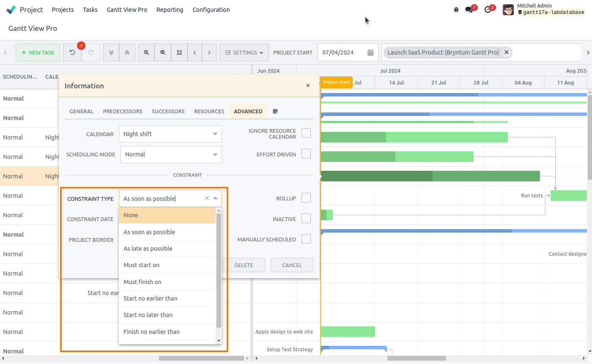Click the Undo icon with badge 7
Image resolution: width=592 pixels, height=364 pixels.
coord(72,52)
